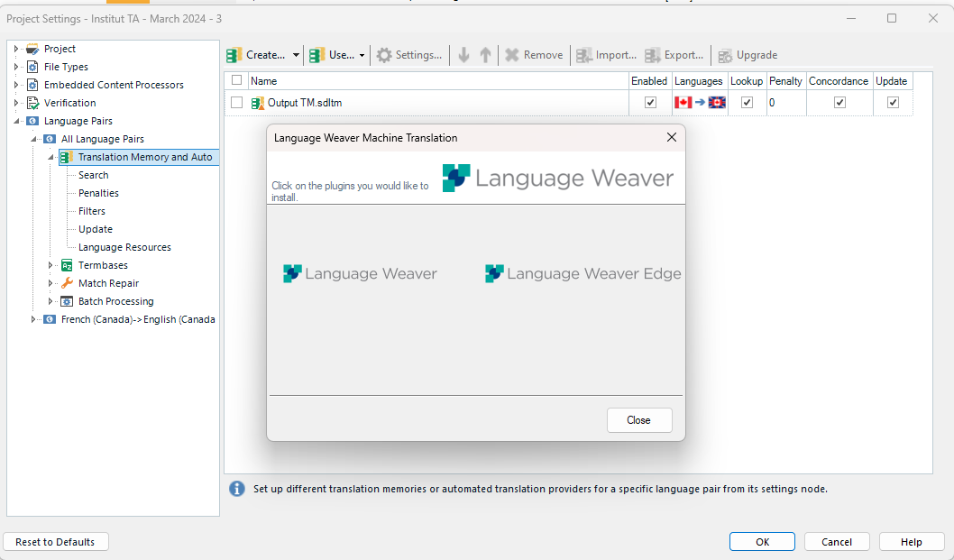The image size is (954, 560).
Task: Click the Language Pairs icon in tree
Action: click(32, 121)
